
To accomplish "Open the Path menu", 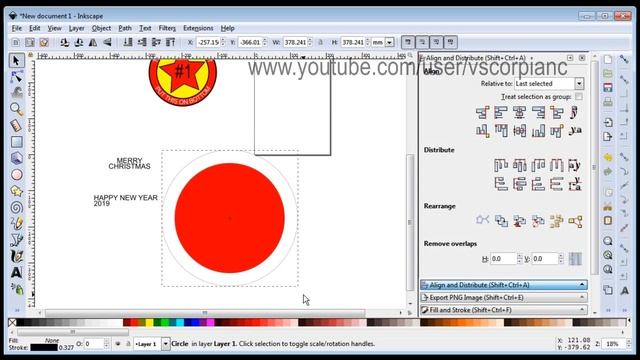I will pyautogui.click(x=125, y=28).
